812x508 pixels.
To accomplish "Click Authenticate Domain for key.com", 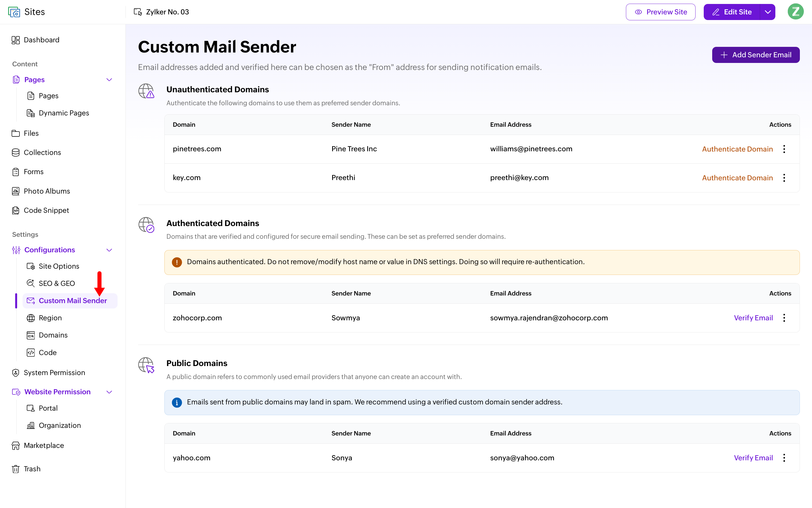I will click(737, 178).
